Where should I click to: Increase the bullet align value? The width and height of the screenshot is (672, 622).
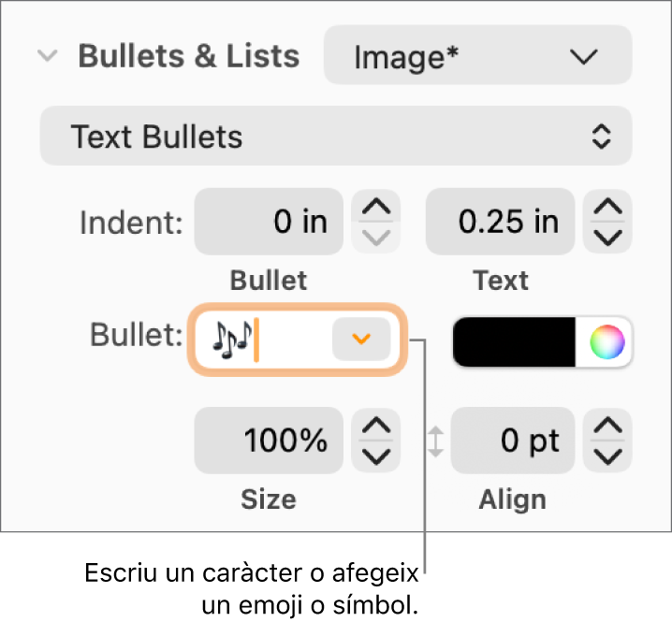608,427
